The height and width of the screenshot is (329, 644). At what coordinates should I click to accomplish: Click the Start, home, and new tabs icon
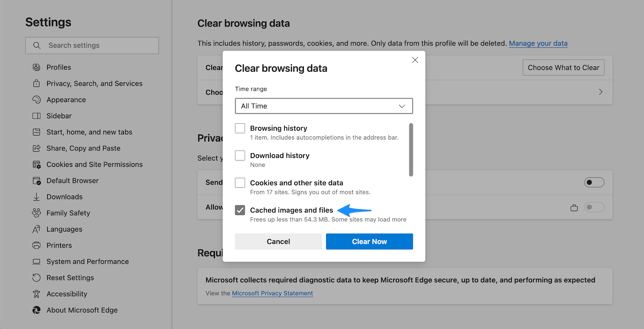coord(36,132)
